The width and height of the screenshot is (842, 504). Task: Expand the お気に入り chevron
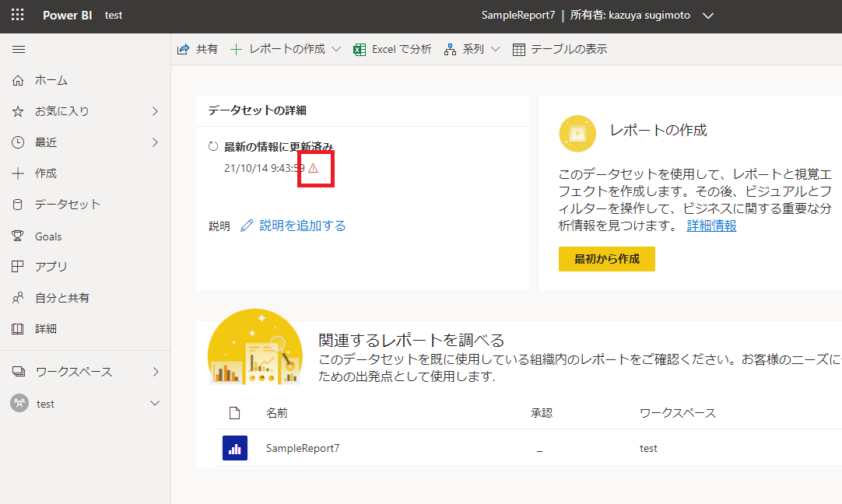155,111
